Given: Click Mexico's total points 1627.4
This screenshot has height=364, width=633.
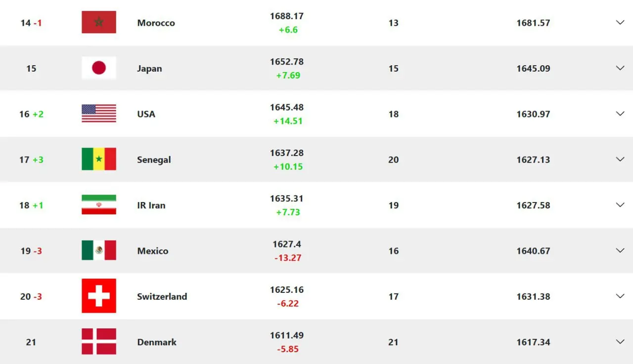Looking at the screenshot, I should coord(287,244).
